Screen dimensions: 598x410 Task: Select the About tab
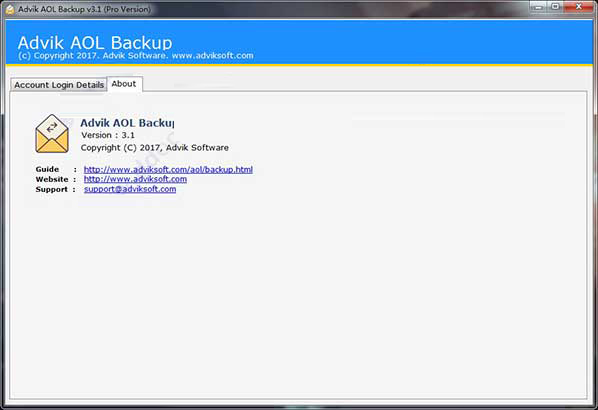(x=124, y=84)
